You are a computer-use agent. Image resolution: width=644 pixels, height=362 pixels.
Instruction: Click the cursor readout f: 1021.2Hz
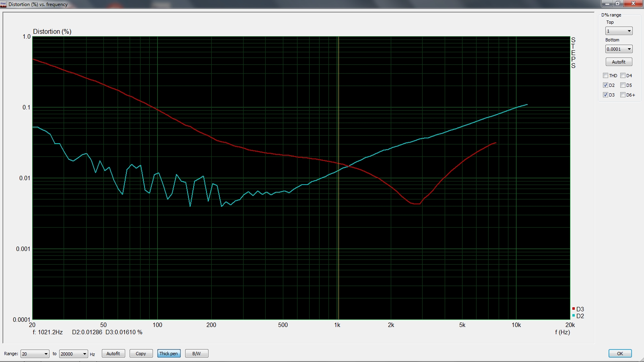[x=48, y=332]
